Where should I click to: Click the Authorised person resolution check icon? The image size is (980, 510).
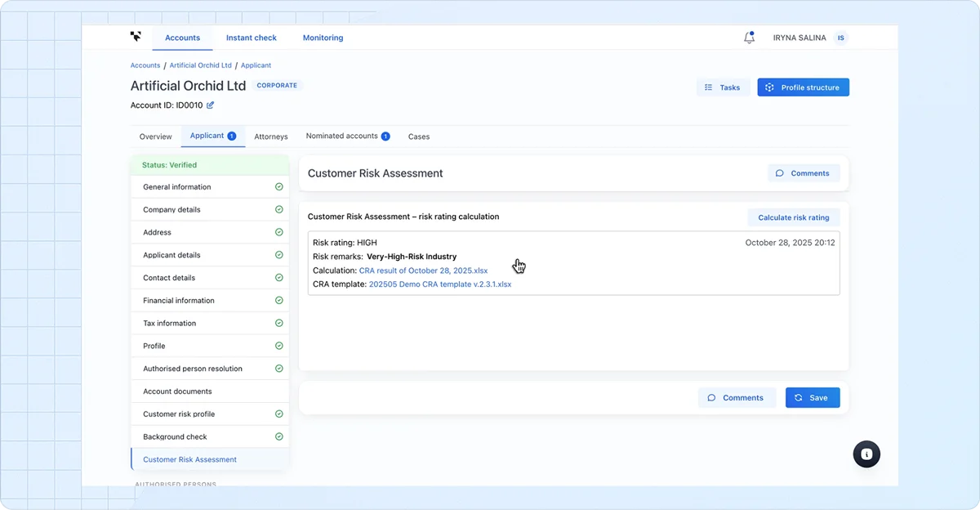[278, 369]
